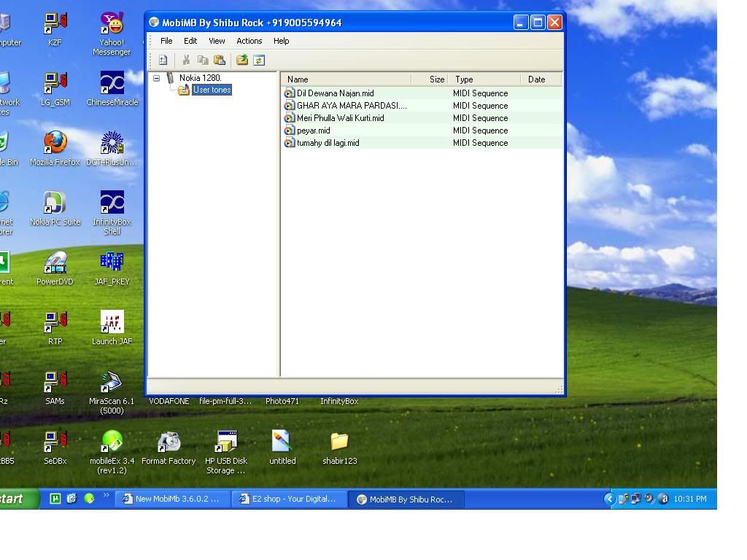Select file Meri Phulla Wali Kurti.mid
The height and width of the screenshot is (560, 747).
pyautogui.click(x=341, y=118)
